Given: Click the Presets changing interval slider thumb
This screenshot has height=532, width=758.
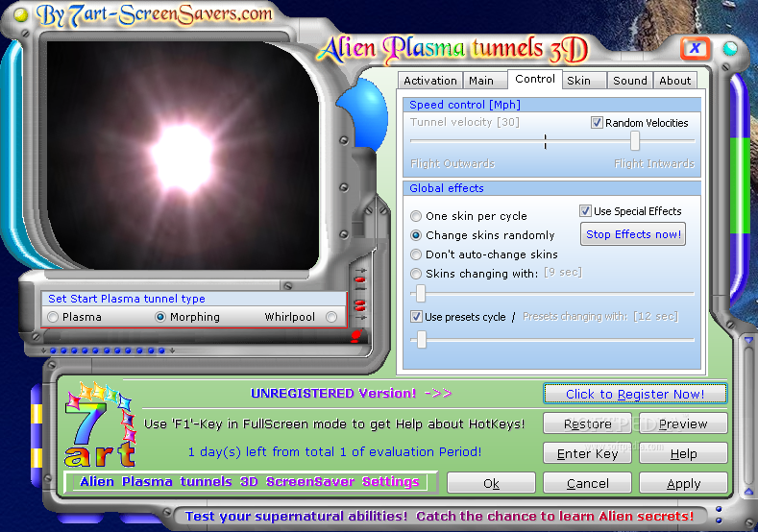Looking at the screenshot, I should (422, 340).
